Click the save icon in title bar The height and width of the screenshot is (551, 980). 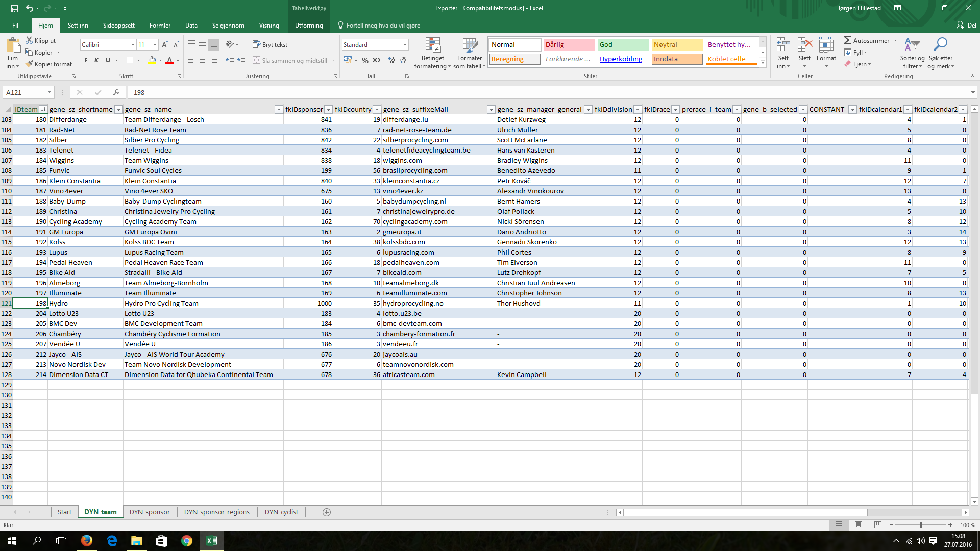click(15, 8)
